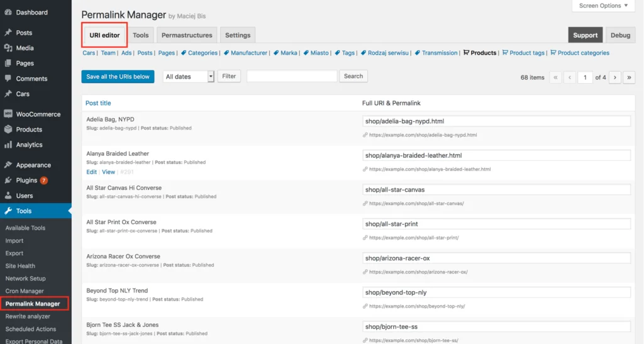Image resolution: width=644 pixels, height=344 pixels.
Task: Click the Media library icon in sidebar
Action: click(x=8, y=48)
